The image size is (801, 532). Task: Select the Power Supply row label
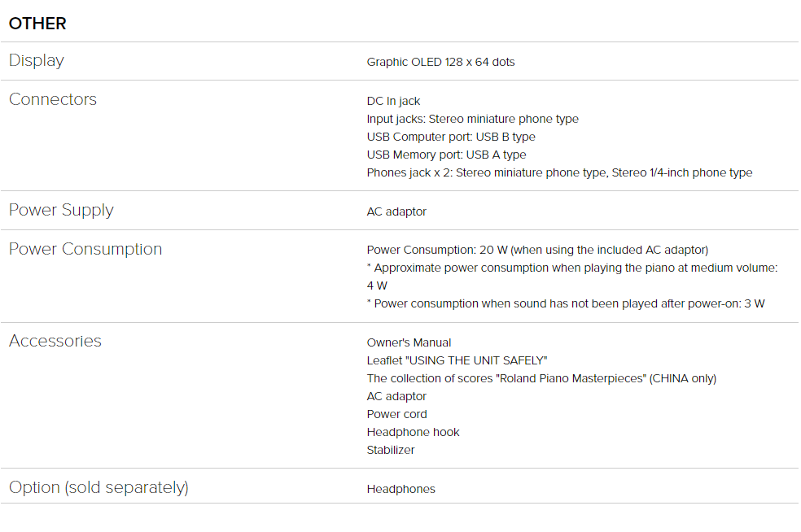click(61, 210)
